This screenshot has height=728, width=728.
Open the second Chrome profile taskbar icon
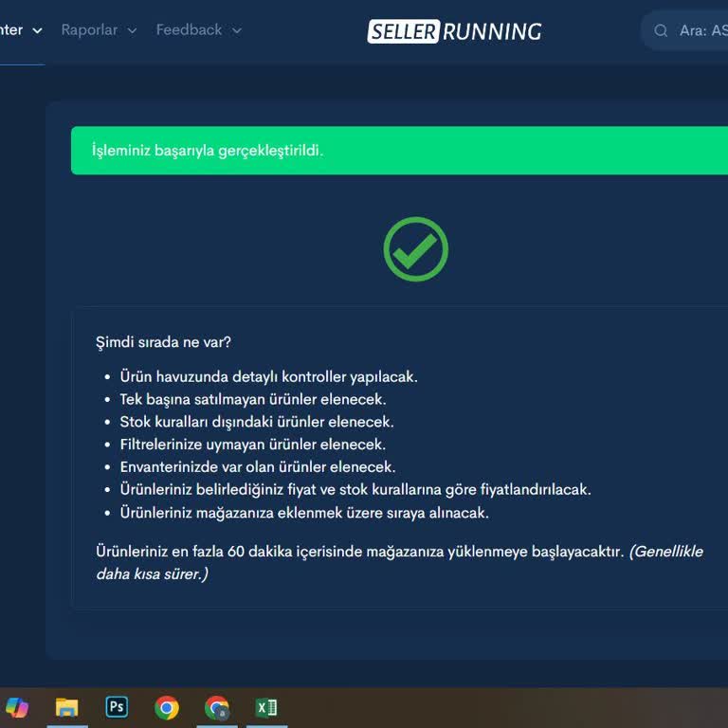(217, 707)
